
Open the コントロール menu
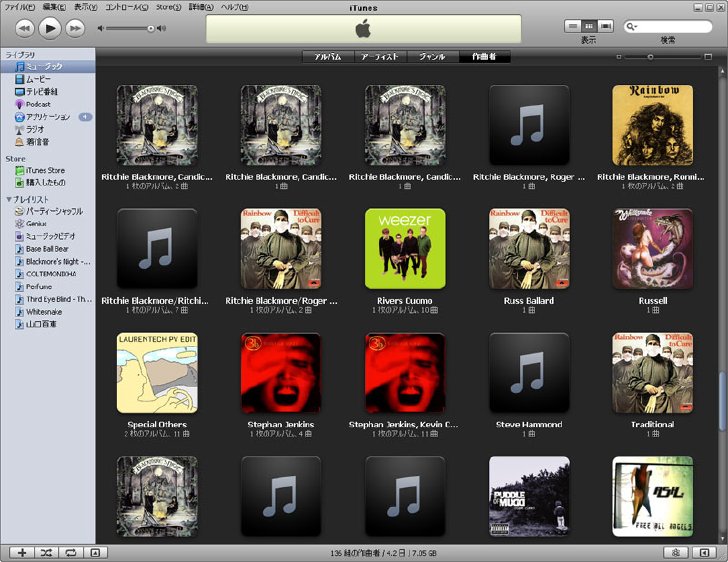point(126,7)
